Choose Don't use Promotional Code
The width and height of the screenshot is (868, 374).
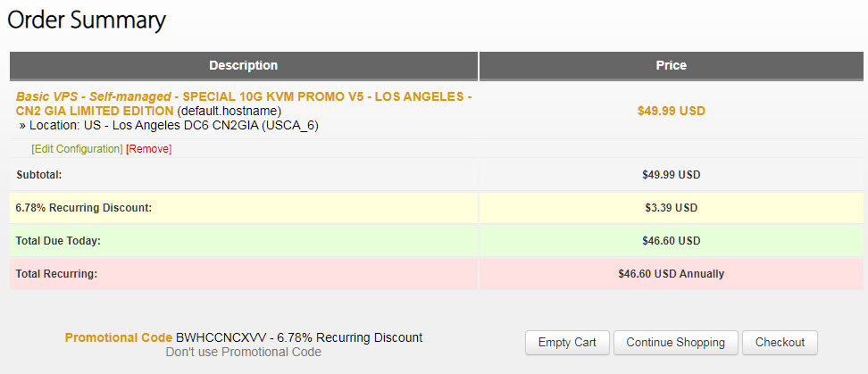244,352
